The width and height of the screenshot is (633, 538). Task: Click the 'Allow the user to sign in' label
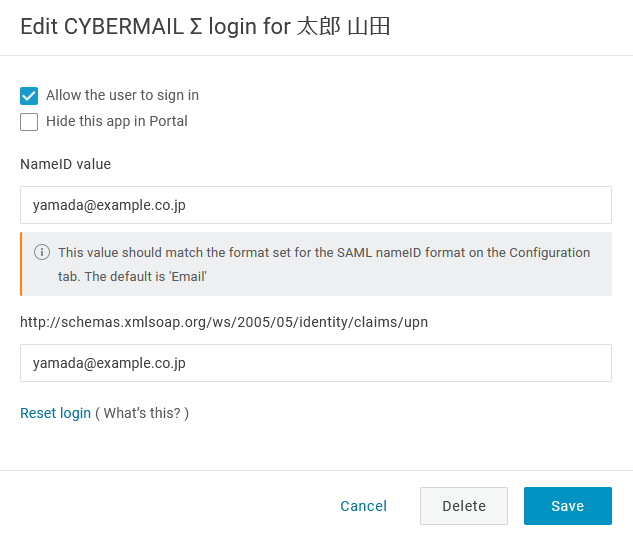pyautogui.click(x=122, y=95)
